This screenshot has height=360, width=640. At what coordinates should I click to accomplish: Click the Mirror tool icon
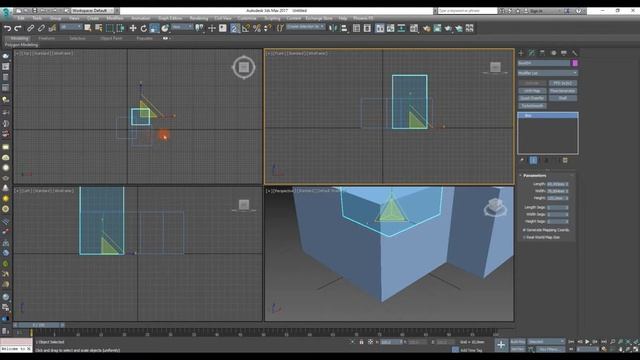click(333, 28)
